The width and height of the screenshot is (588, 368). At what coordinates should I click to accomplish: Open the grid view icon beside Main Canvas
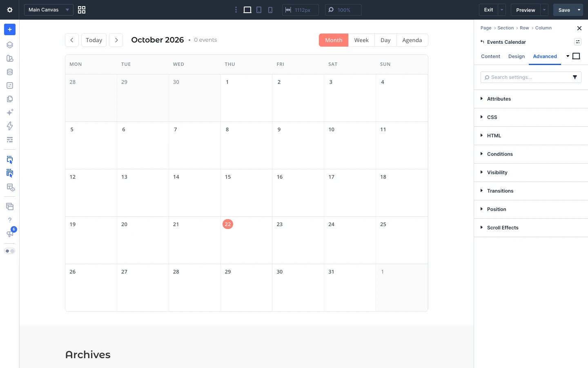pyautogui.click(x=82, y=10)
